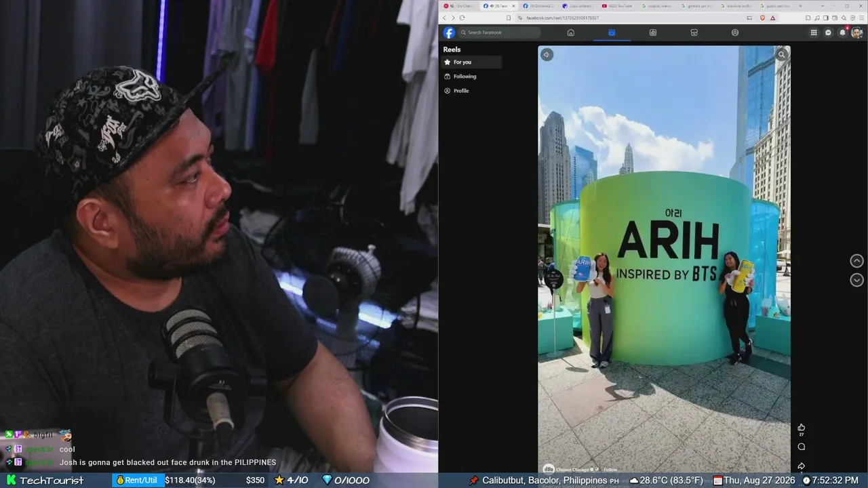The image size is (868, 488).
Task: Bookmark the page with the bookmark icon
Action: point(509,18)
